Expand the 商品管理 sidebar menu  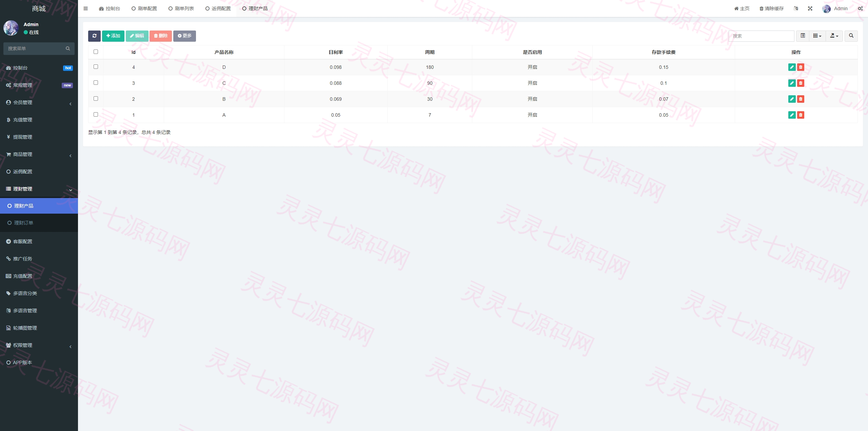39,154
